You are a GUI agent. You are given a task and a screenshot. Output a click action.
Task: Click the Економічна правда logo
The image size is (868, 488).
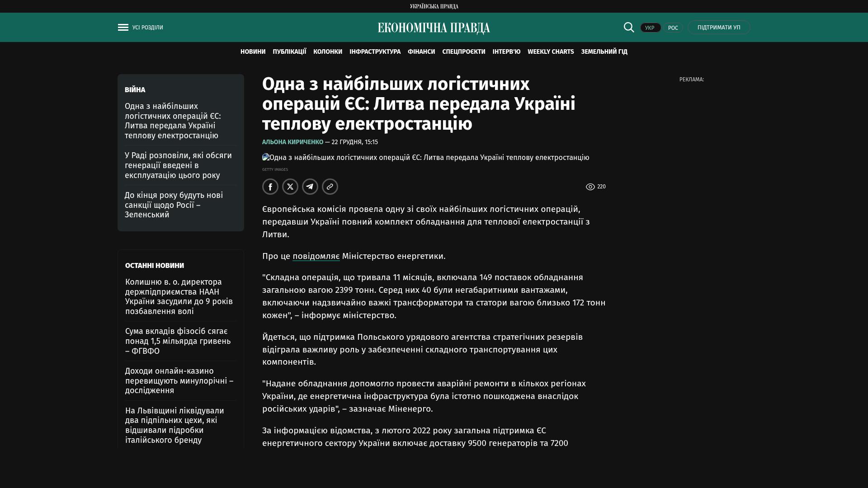434,28
